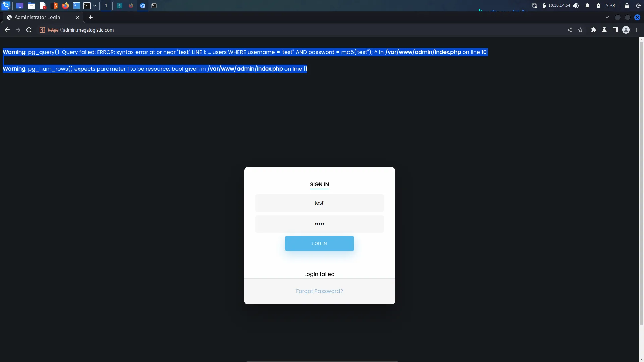Viewport: 644px width, 362px height.
Task: Launch Burp Suite from the panel
Action: point(54,6)
